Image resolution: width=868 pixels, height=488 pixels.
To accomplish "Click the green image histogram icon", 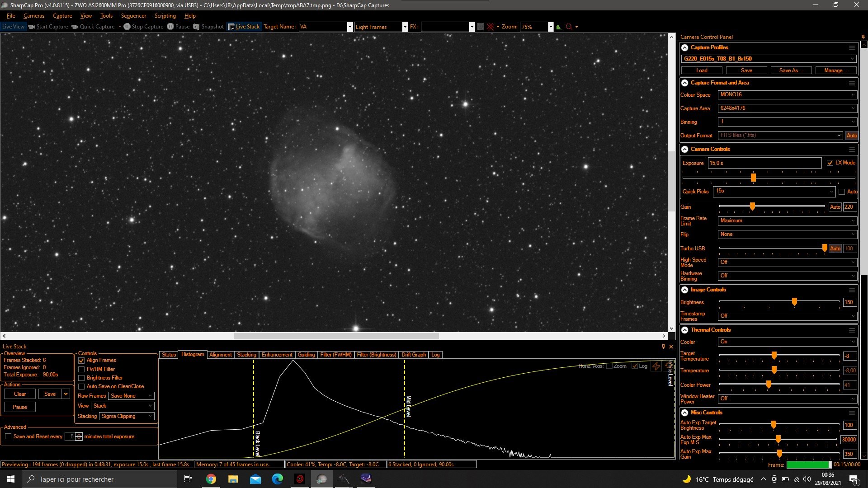I will [x=559, y=27].
